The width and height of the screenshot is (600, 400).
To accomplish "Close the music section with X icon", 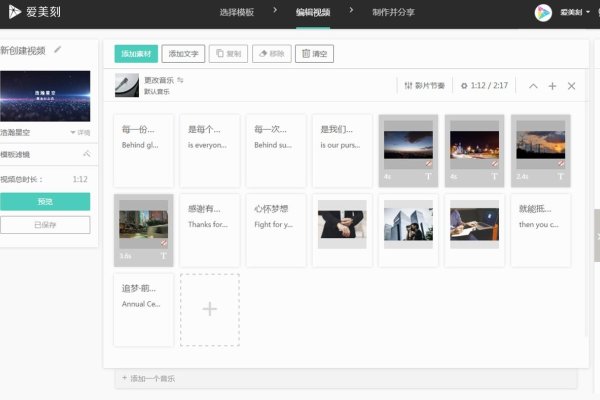I will coord(571,86).
